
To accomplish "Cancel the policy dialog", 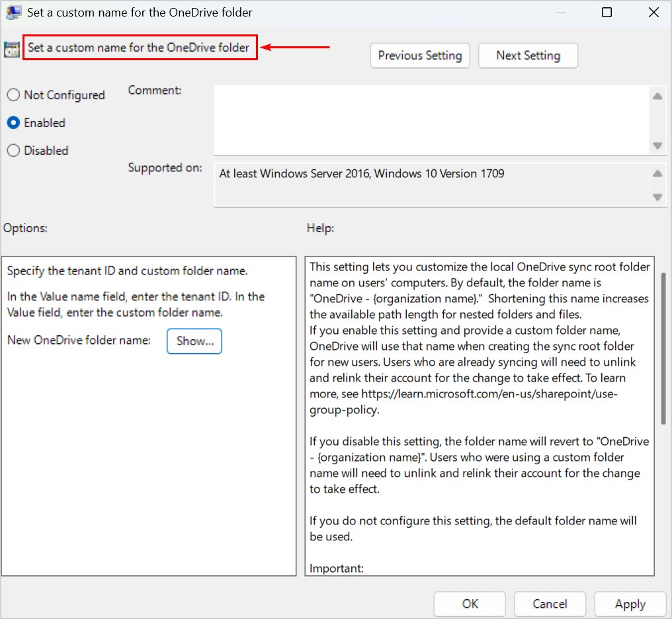I will 550,604.
